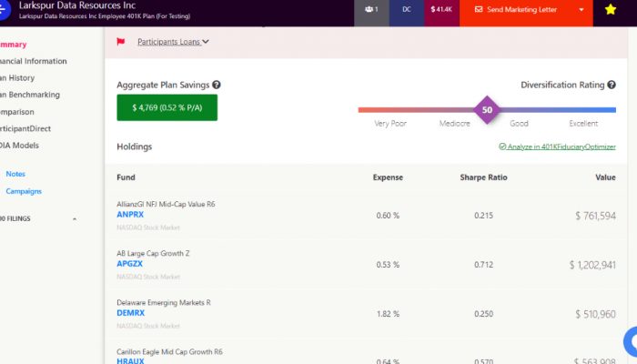The image size is (637, 364).
Task: Expand the Participants Loans dropdown
Action: tap(173, 42)
